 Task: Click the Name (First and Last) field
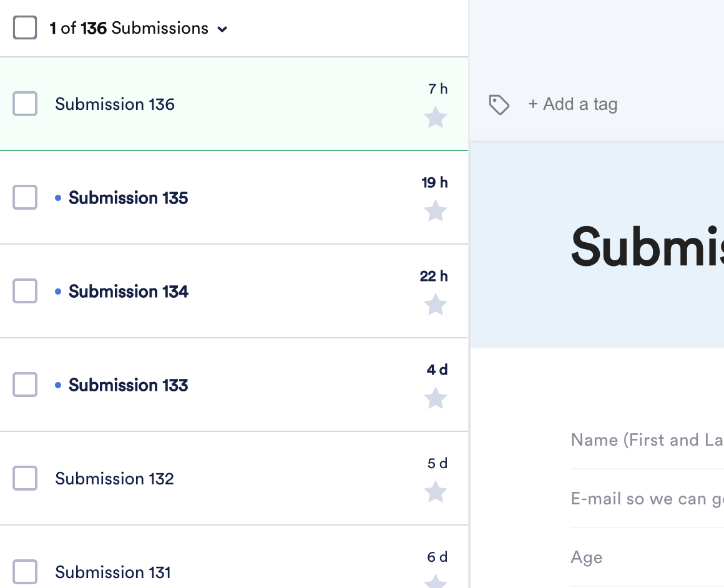[647, 441]
